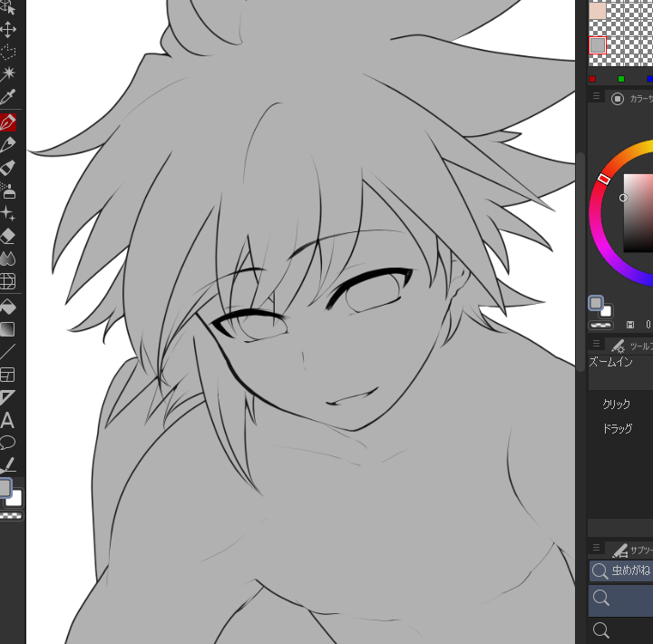Select the Gradient tool
653x644 pixels.
8,329
